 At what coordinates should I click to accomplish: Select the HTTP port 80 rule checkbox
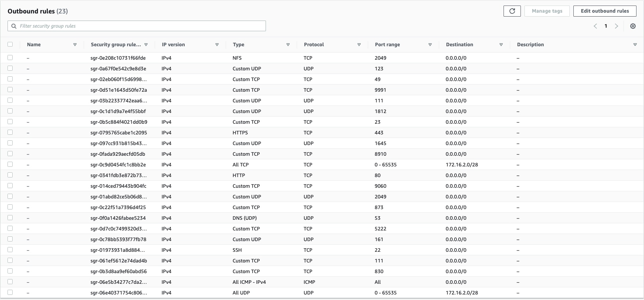click(10, 175)
